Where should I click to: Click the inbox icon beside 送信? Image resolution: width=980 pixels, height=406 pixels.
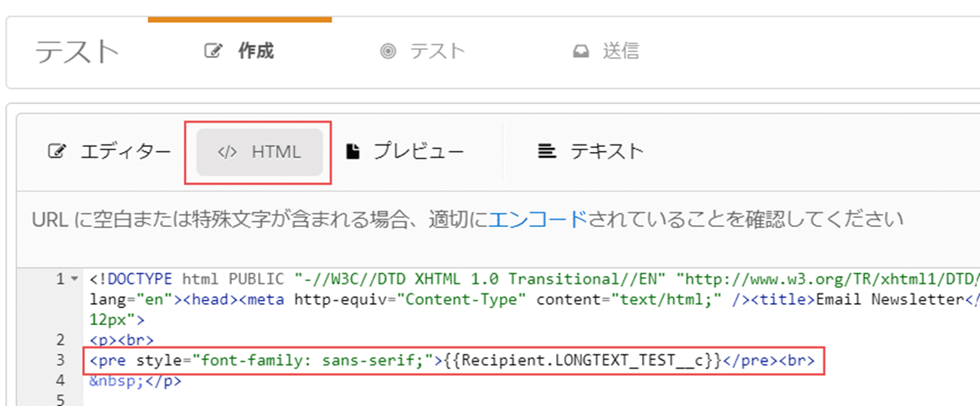coord(581,51)
